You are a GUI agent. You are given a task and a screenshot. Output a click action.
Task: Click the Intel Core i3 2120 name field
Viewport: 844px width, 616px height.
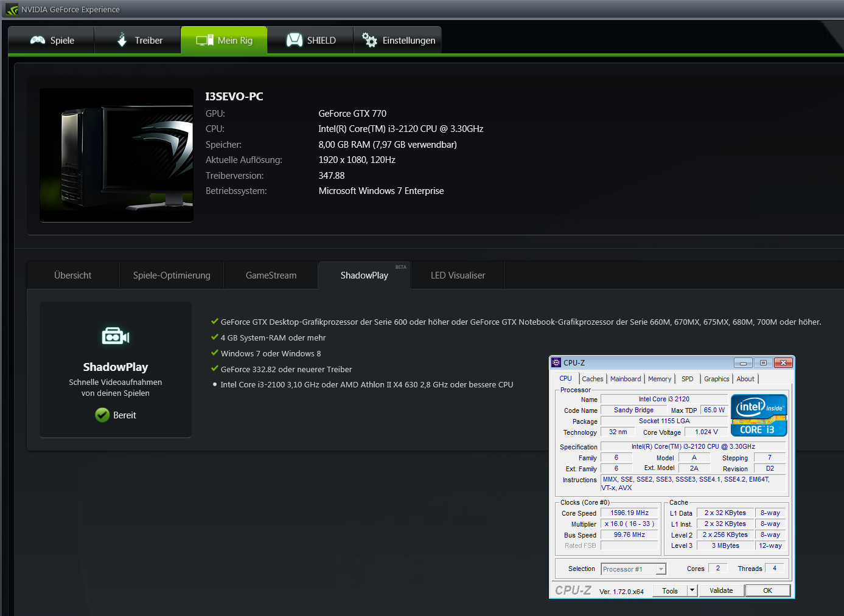pyautogui.click(x=664, y=400)
